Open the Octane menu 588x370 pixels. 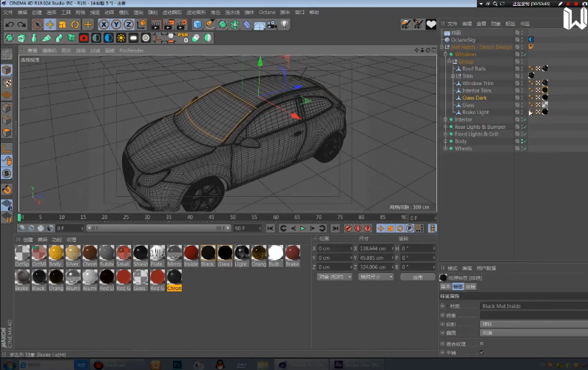pos(266,13)
